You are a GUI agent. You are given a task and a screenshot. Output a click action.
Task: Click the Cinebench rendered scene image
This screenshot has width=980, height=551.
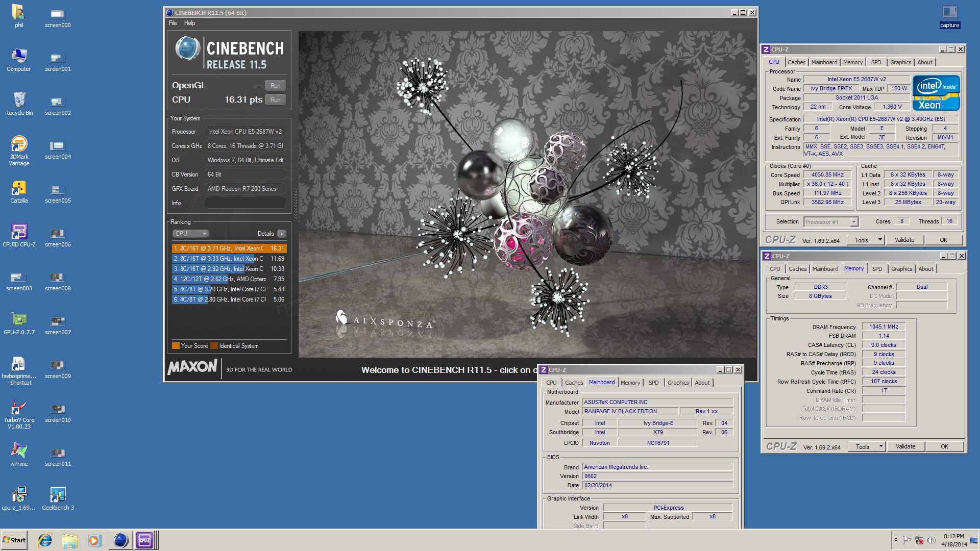527,194
